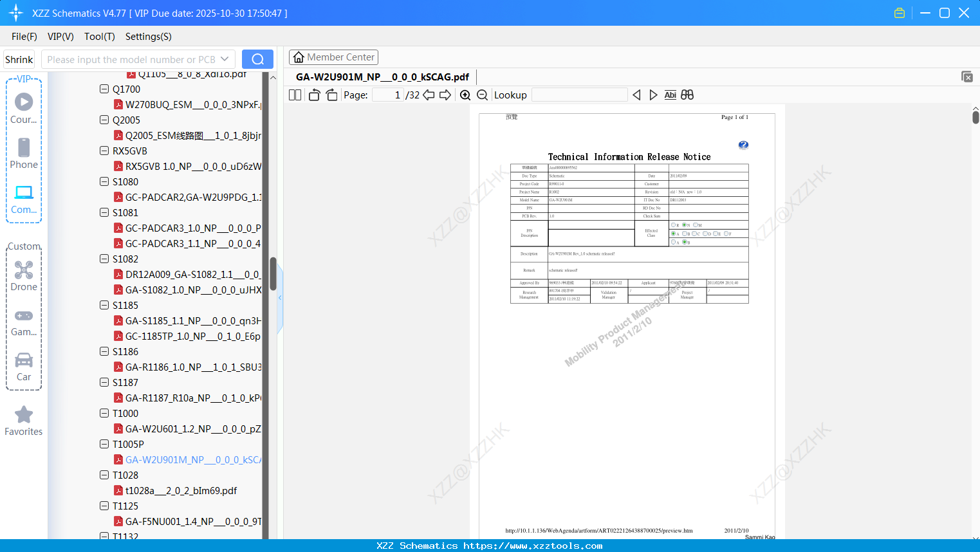Screen dimensions: 980x552
Task: Collapse the S1185 tree folder
Action: coord(104,306)
